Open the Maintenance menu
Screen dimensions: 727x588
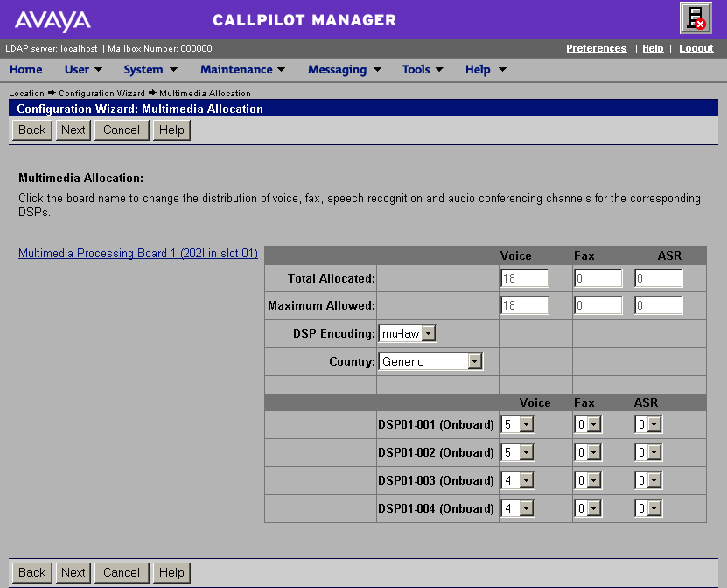242,69
